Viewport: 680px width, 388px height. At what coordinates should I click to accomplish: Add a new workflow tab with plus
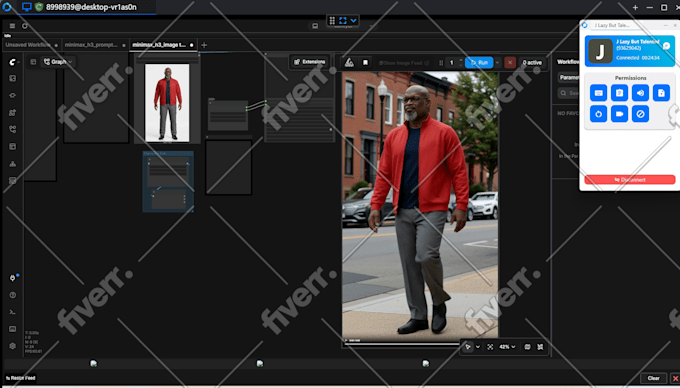(204, 45)
